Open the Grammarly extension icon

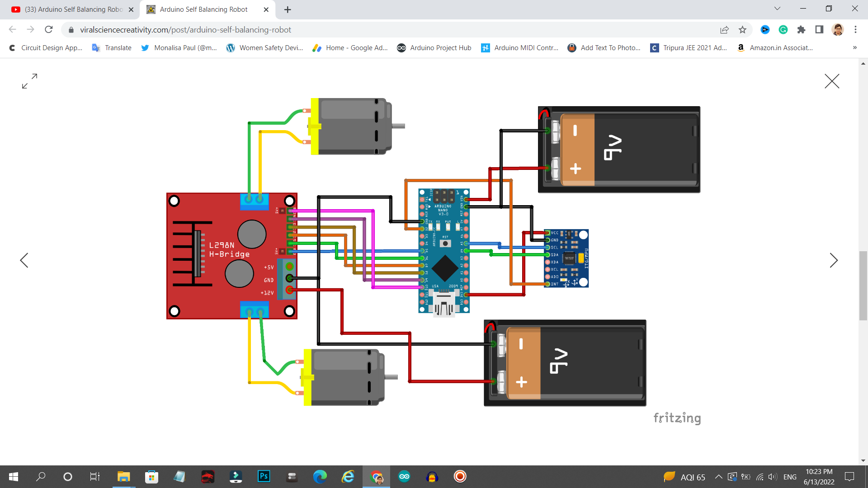click(x=783, y=29)
